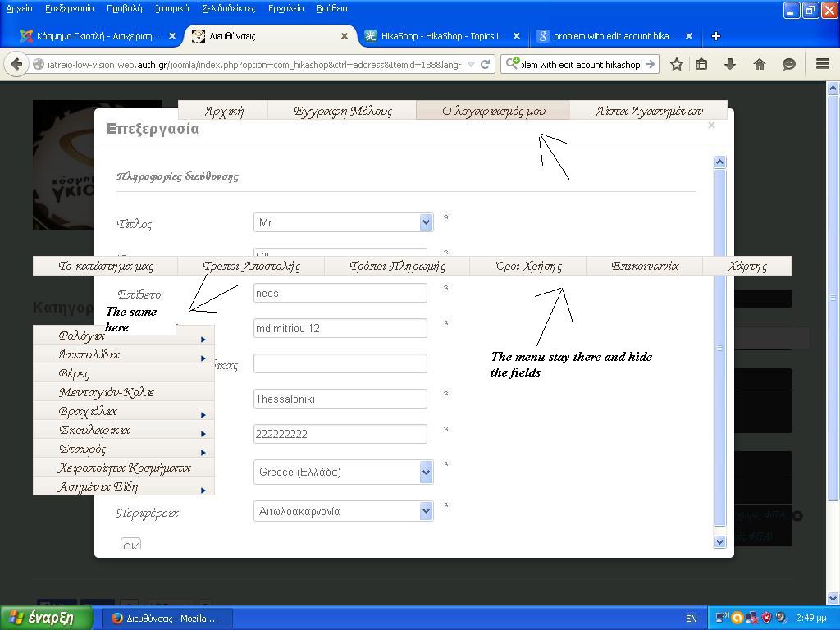Show the bookmarks list icon
This screenshot has width=840, height=630.
point(701,64)
